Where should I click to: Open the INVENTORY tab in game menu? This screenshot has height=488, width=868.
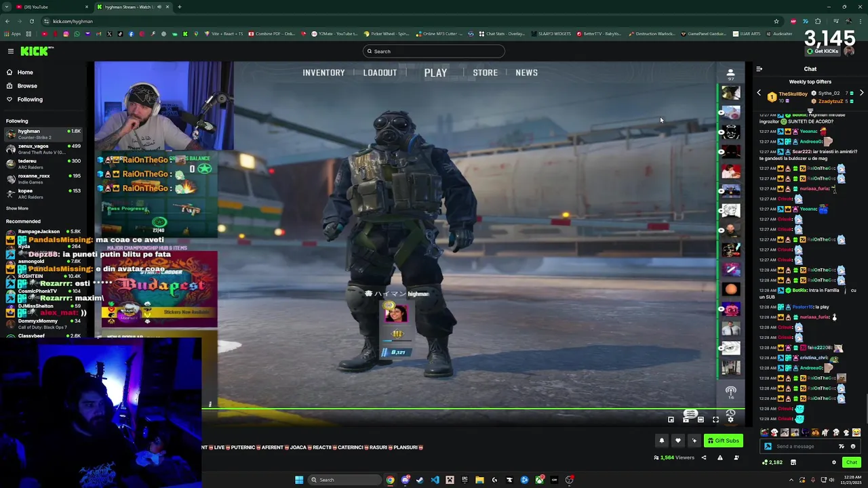[x=323, y=73]
